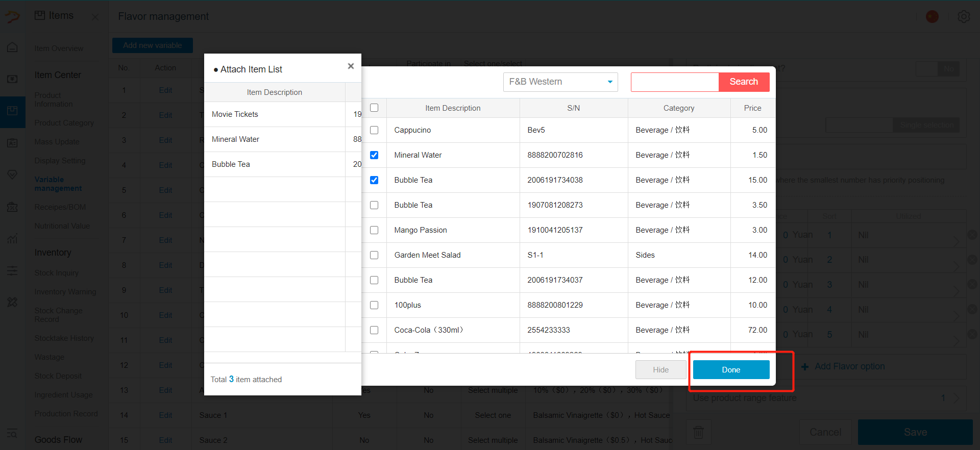Click the trash delete icon

click(x=698, y=432)
